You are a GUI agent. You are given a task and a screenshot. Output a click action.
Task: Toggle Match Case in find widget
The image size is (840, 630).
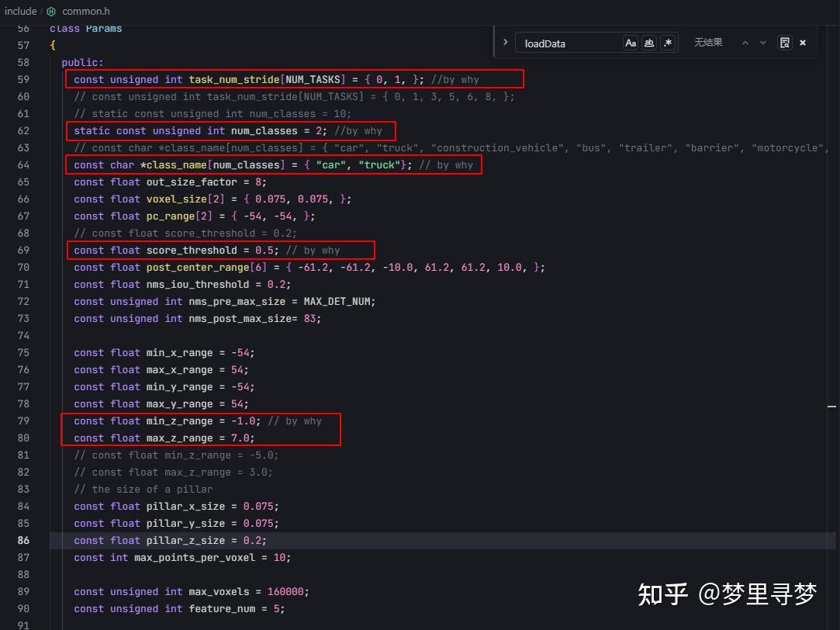(631, 43)
